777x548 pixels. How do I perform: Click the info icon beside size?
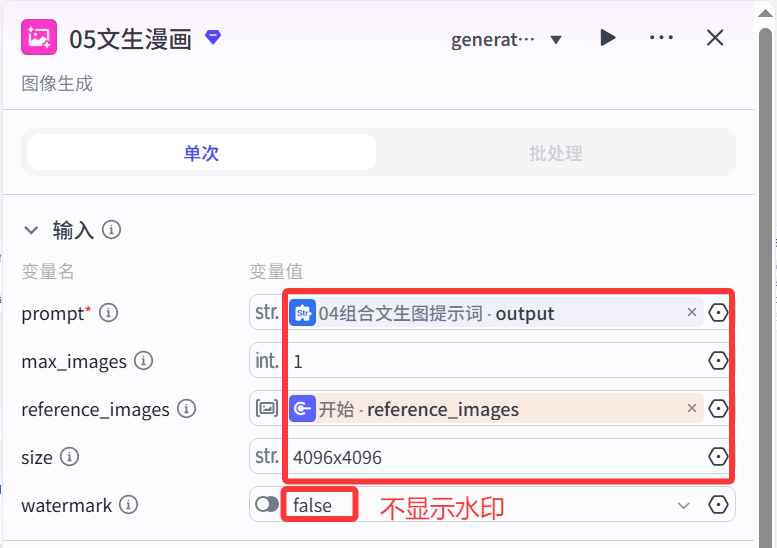[x=69, y=457]
